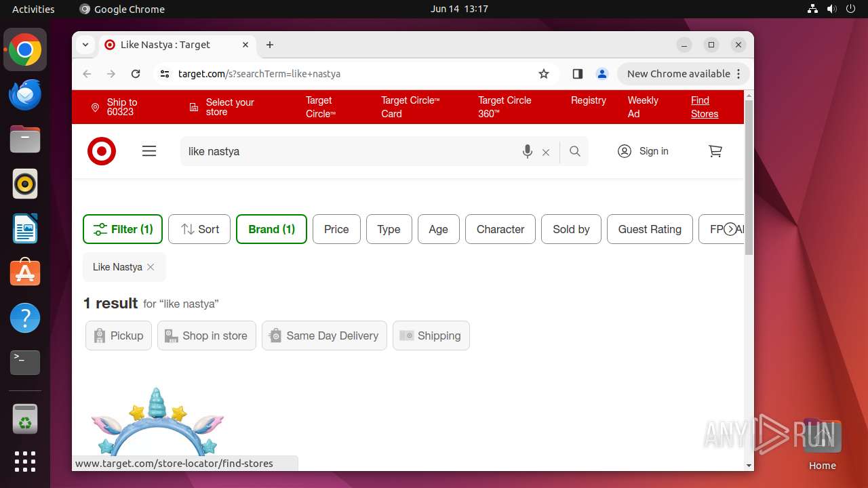The height and width of the screenshot is (488, 868).
Task: Start voice search with microphone icon
Action: click(x=528, y=152)
